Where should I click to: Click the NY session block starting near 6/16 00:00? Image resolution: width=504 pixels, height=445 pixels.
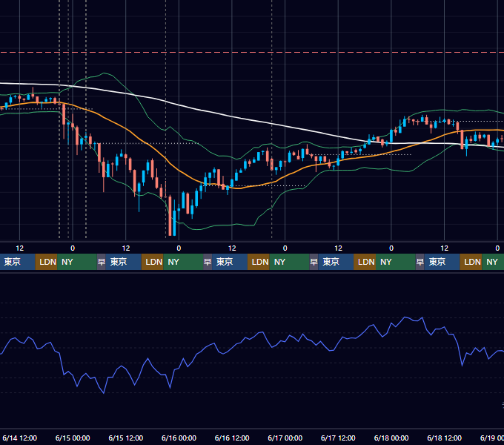pyautogui.click(x=183, y=262)
